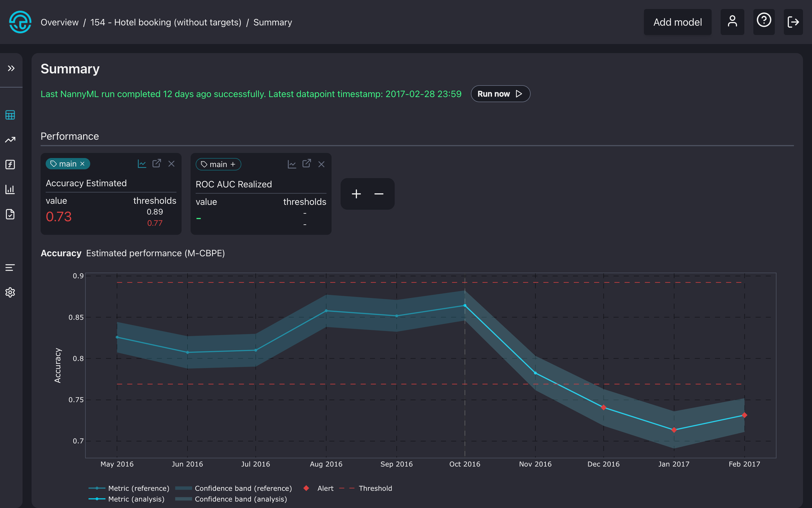
Task: Select the performance trend icon in the sidebar
Action: (x=10, y=140)
